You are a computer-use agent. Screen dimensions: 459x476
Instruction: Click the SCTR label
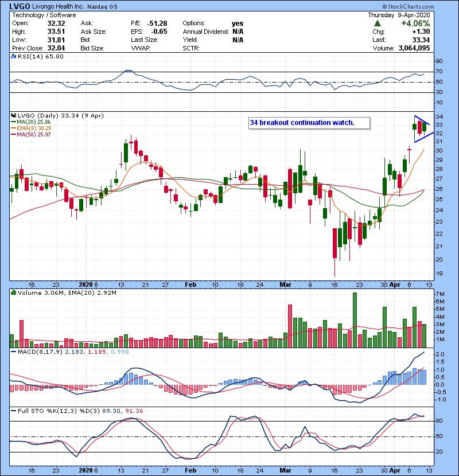pos(191,48)
